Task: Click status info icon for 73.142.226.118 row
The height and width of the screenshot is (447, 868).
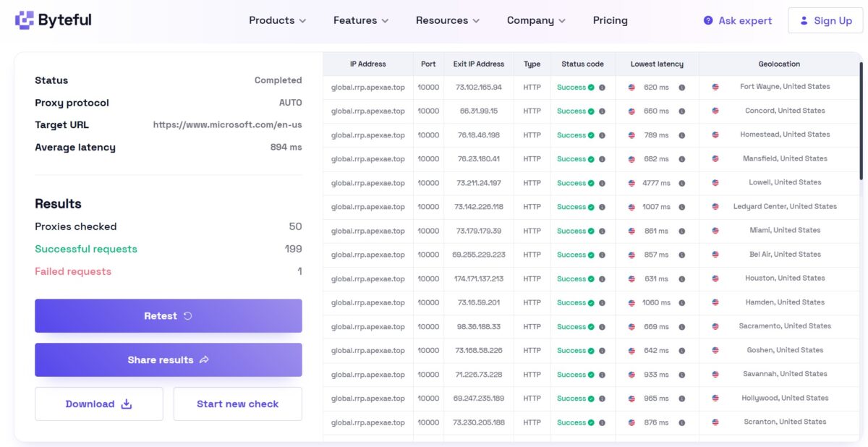Action: (x=602, y=207)
